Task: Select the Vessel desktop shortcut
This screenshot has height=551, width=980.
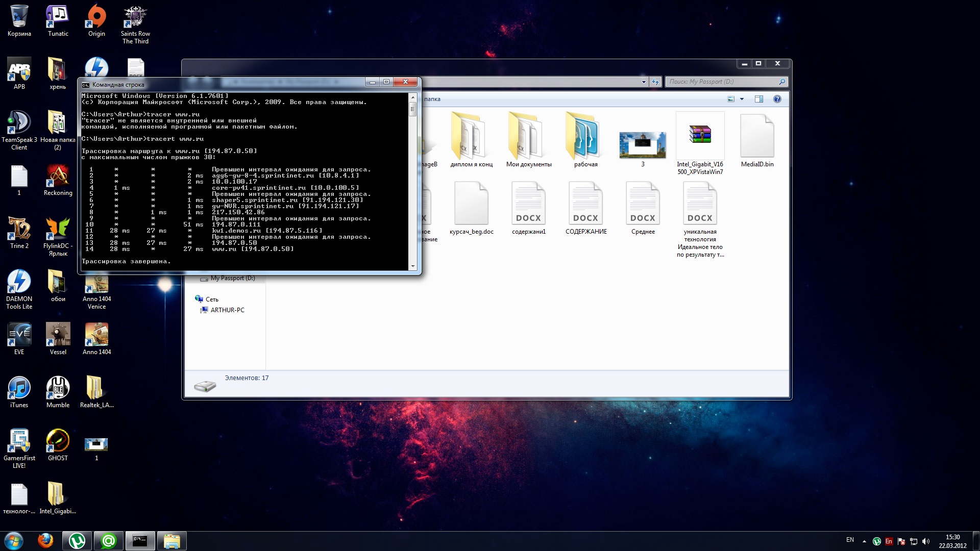Action: click(58, 339)
